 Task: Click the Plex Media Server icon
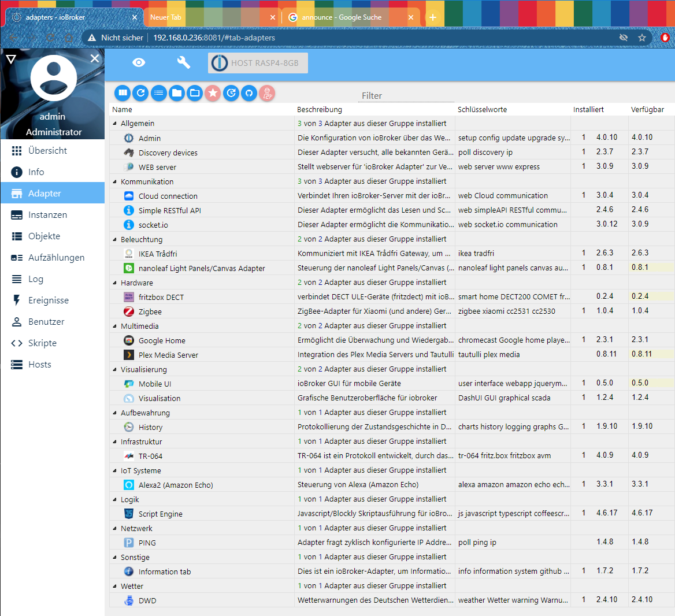tap(129, 355)
